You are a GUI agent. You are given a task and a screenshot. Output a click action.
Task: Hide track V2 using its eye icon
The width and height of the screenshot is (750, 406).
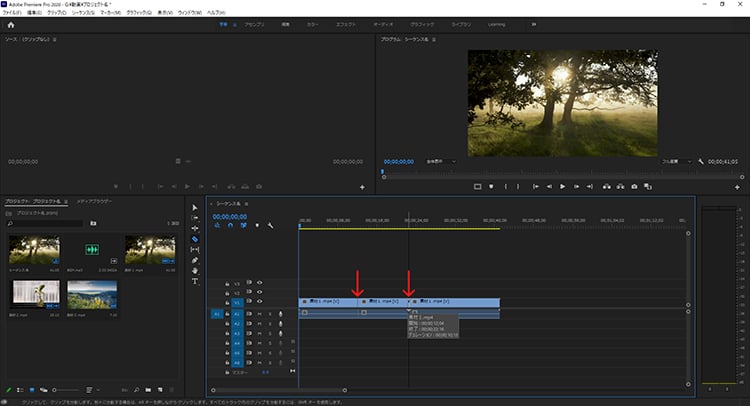[x=260, y=292]
